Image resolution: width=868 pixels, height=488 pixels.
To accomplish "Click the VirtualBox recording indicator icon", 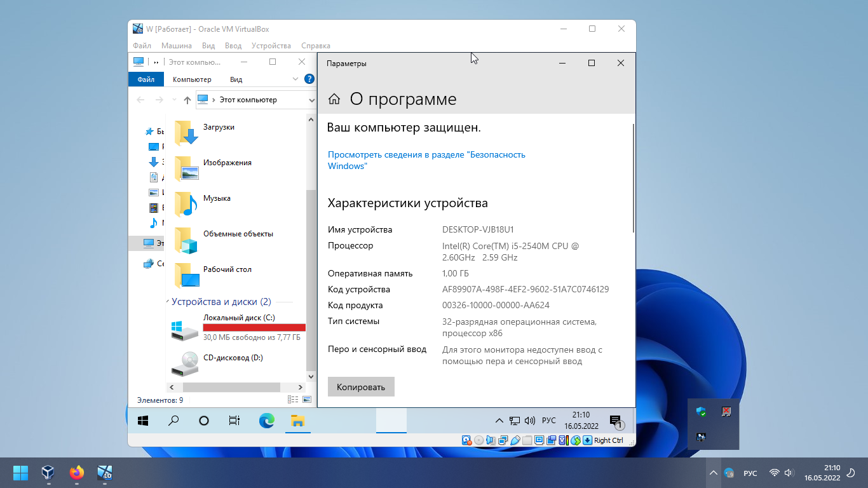I will (x=551, y=440).
